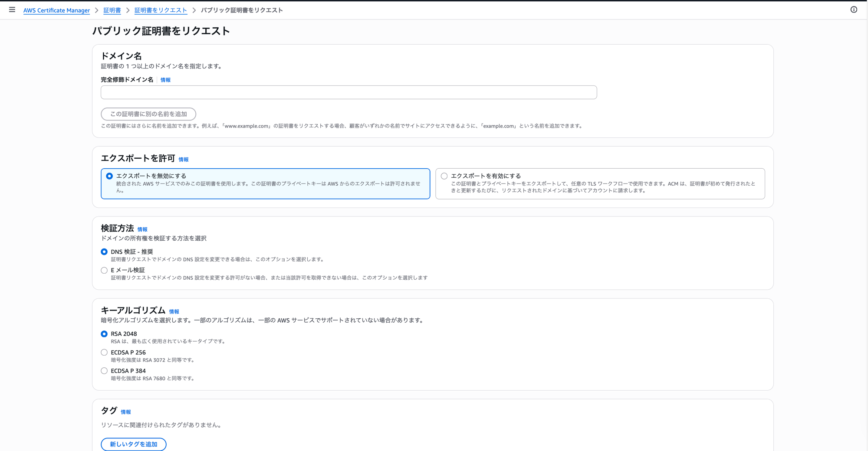This screenshot has width=868, height=451.
Task: Open 情報 link beside キーアルゴリズム
Action: (174, 312)
